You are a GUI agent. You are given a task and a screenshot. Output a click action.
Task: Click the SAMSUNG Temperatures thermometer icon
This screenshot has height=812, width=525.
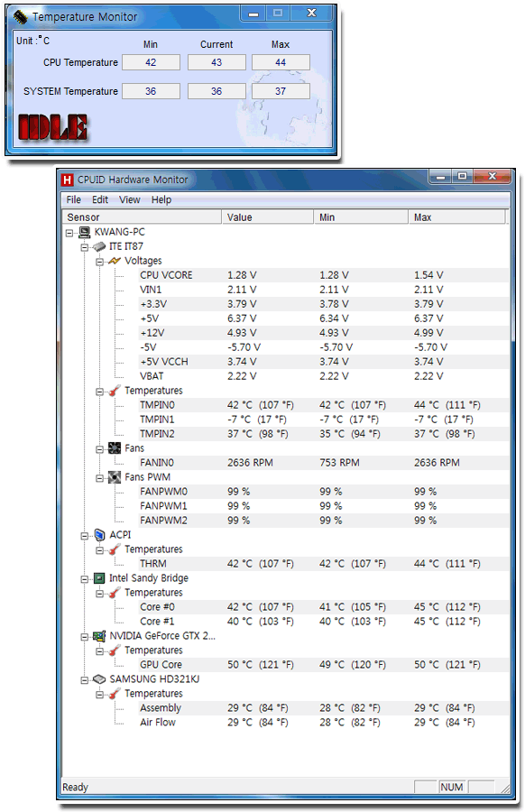115,694
